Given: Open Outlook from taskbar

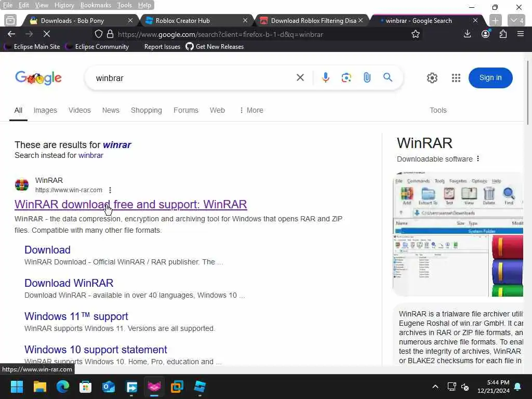Looking at the screenshot, I should (109, 387).
